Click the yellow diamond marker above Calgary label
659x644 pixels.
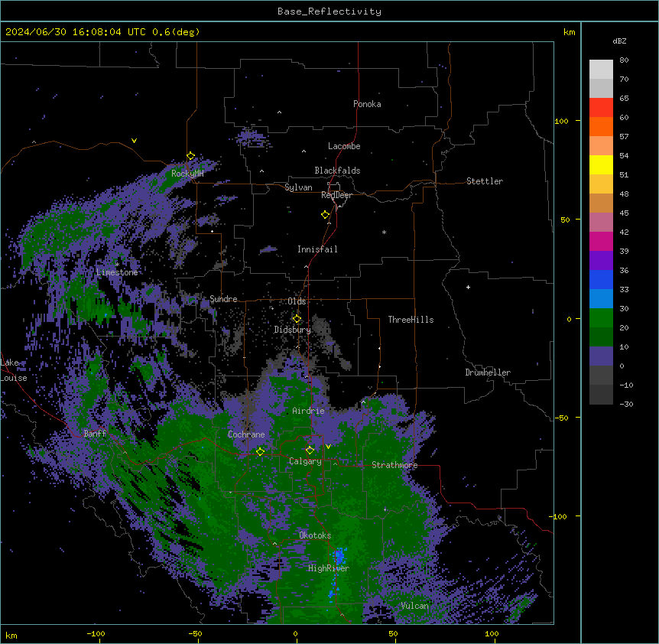point(310,450)
